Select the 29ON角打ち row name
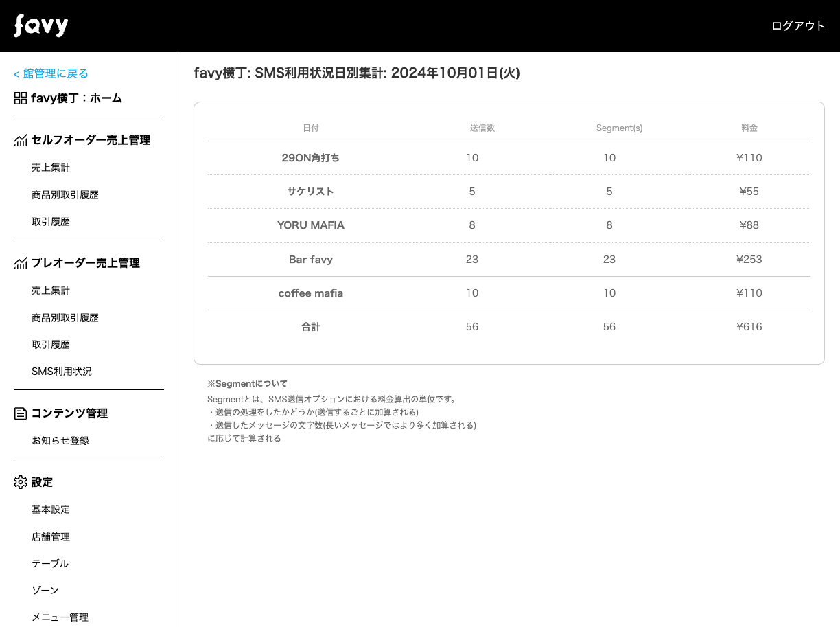 pos(311,158)
